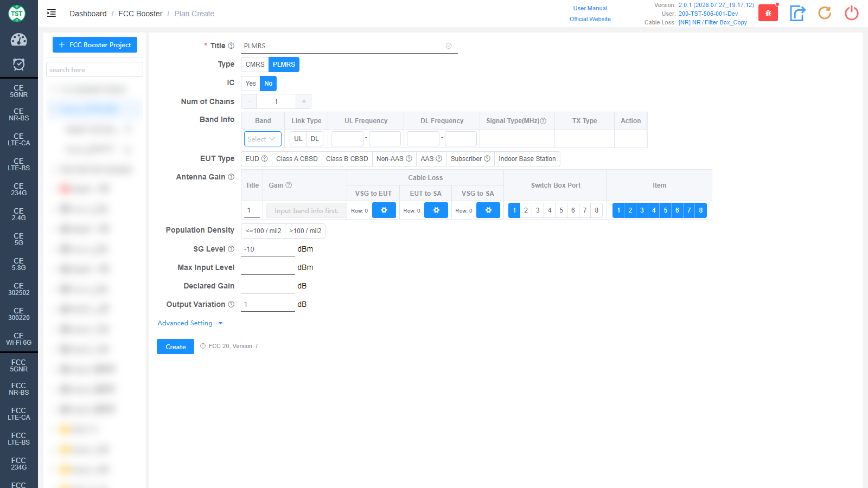
Task: Click the SG Level help icon
Action: (231, 249)
